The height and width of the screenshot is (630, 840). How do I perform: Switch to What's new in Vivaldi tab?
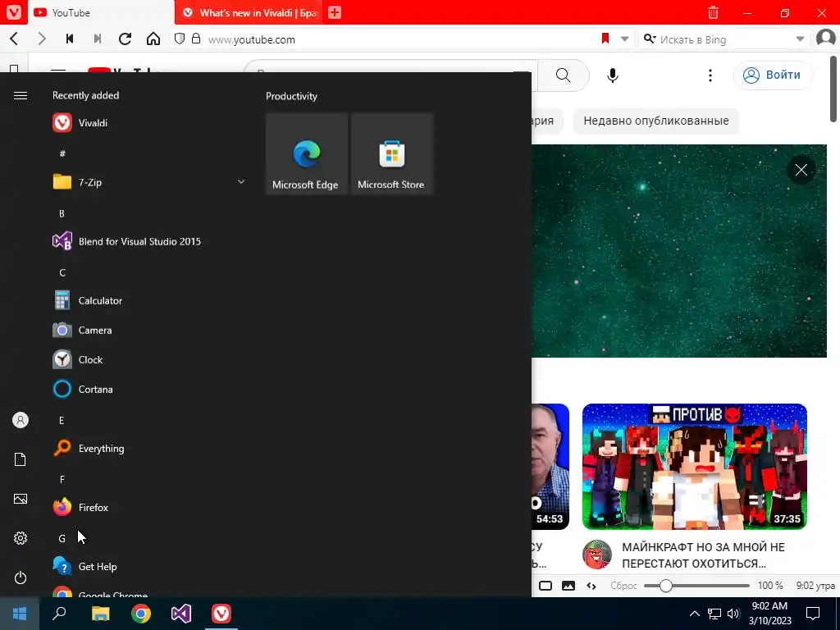[x=249, y=12]
